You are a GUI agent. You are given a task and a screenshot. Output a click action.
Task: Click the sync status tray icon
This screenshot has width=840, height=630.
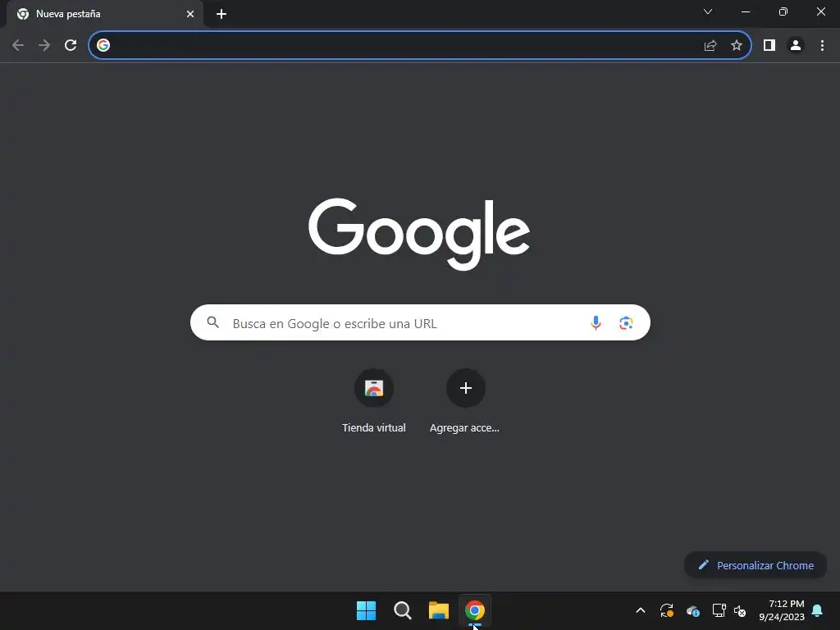pos(666,610)
